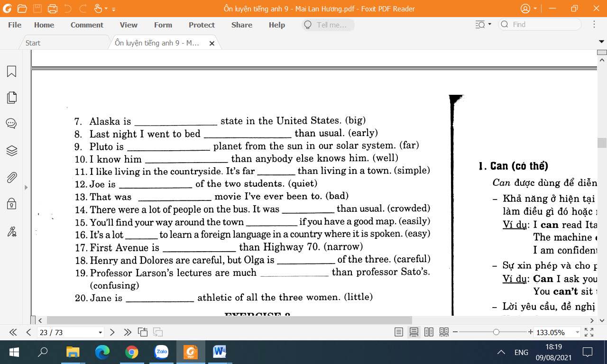Expand the account dropdown arrow
This screenshot has height=364, width=607.
[535, 9]
